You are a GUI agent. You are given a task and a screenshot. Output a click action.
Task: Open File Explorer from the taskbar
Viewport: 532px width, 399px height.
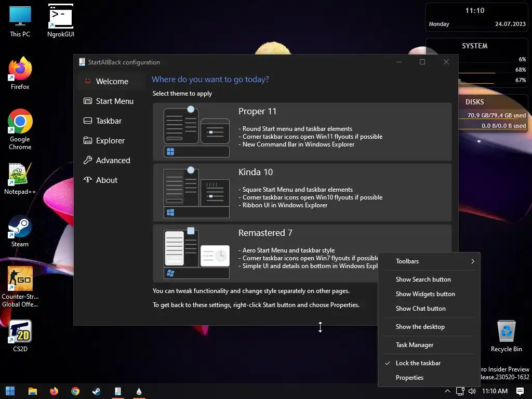click(x=33, y=391)
